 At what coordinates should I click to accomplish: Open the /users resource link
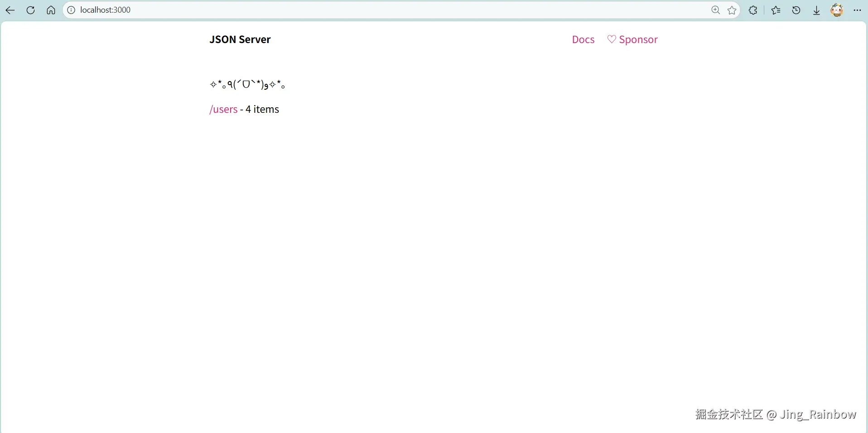click(223, 109)
